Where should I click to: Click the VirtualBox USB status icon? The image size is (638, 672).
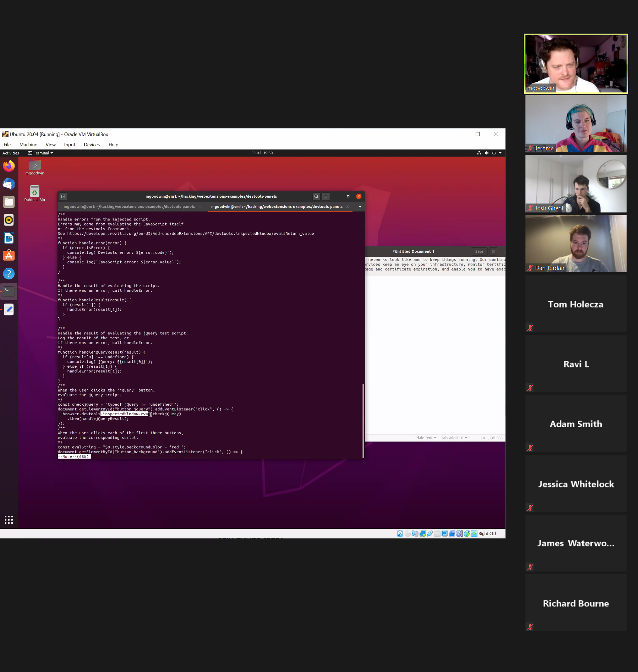click(430, 533)
